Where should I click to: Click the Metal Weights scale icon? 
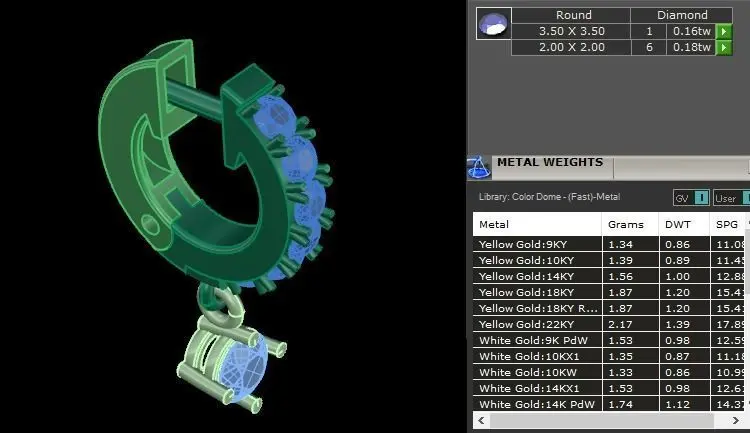(479, 167)
